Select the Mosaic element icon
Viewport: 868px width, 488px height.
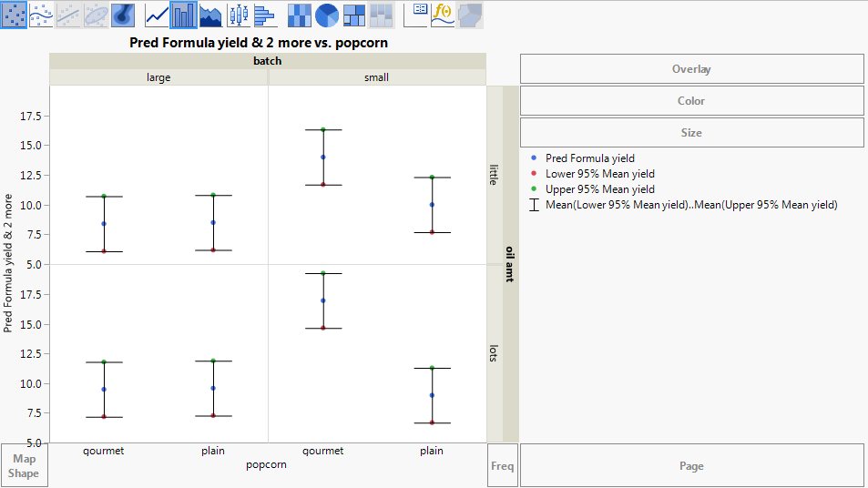click(x=382, y=15)
